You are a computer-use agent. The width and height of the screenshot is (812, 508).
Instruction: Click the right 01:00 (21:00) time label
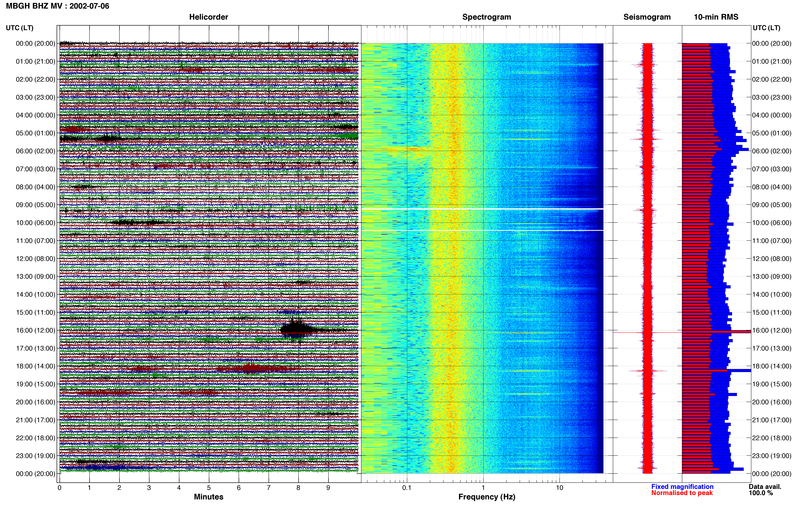coord(772,61)
